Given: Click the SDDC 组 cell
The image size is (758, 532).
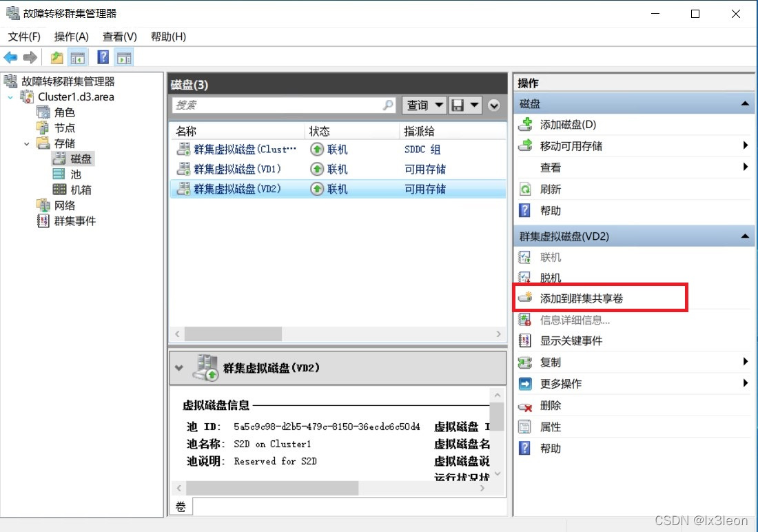Looking at the screenshot, I should (x=422, y=150).
